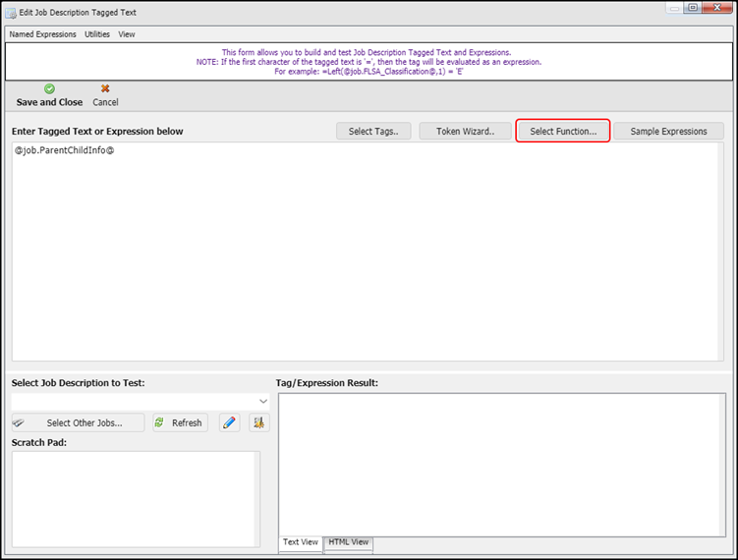Switch to the HTML View tab
Screen dimensions: 738x560
tap(348, 542)
